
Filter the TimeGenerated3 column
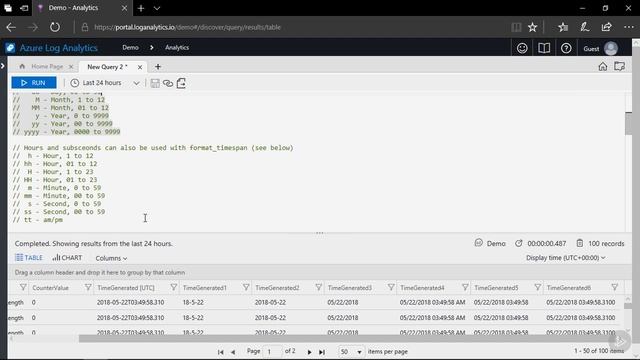pos(391,287)
